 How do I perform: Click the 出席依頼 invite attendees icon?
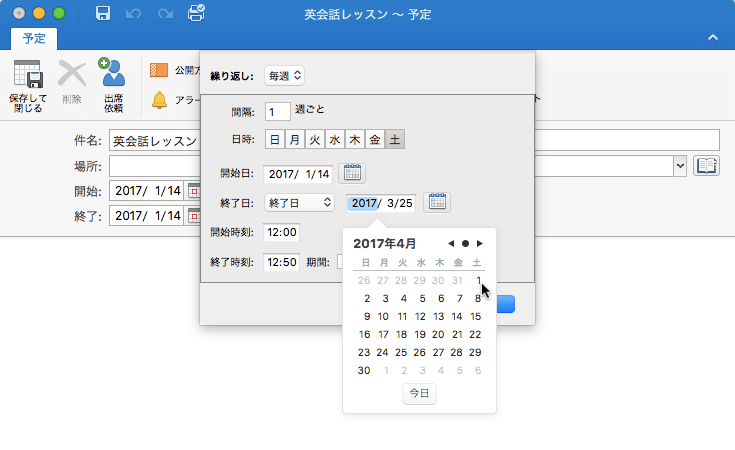pos(112,72)
